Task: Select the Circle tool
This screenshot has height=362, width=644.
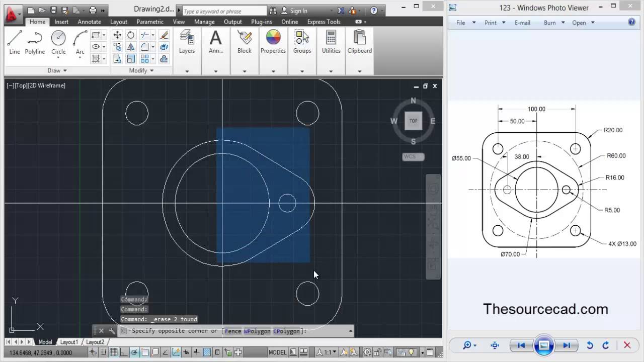Action: click(x=58, y=42)
